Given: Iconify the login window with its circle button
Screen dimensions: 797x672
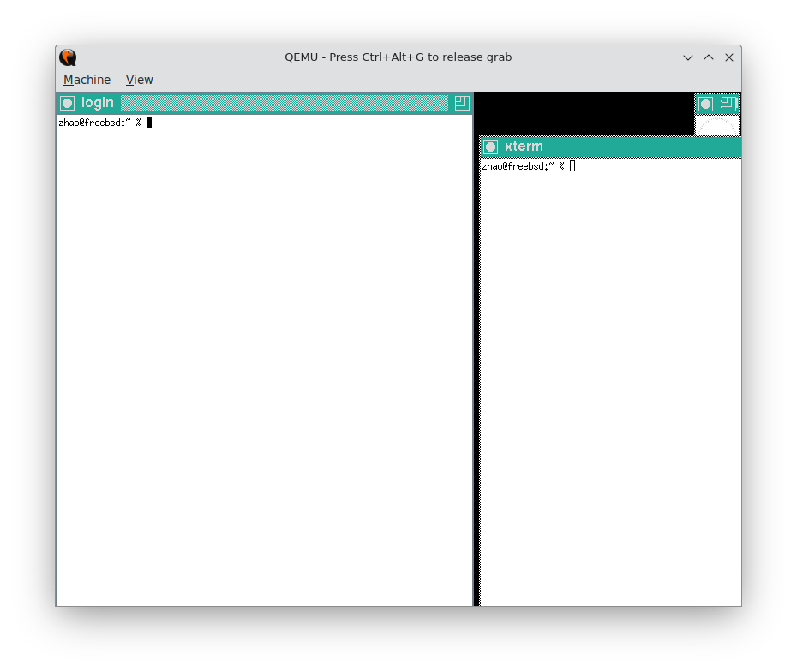Looking at the screenshot, I should point(67,103).
